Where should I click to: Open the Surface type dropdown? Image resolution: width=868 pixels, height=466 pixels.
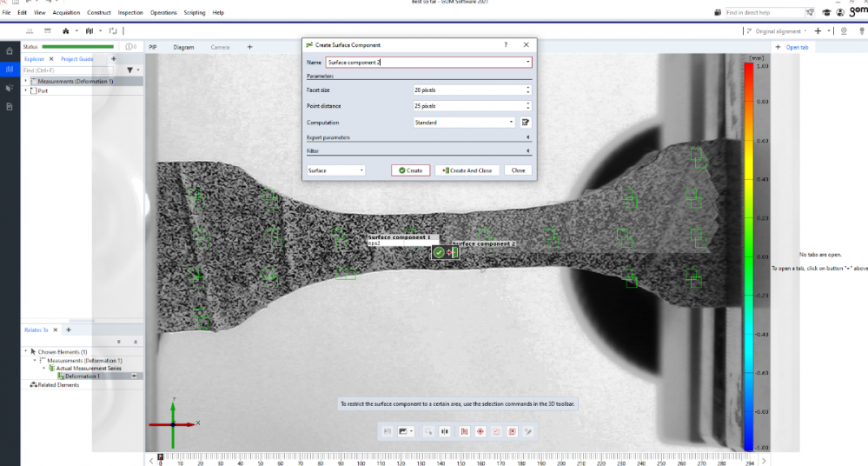(x=336, y=170)
